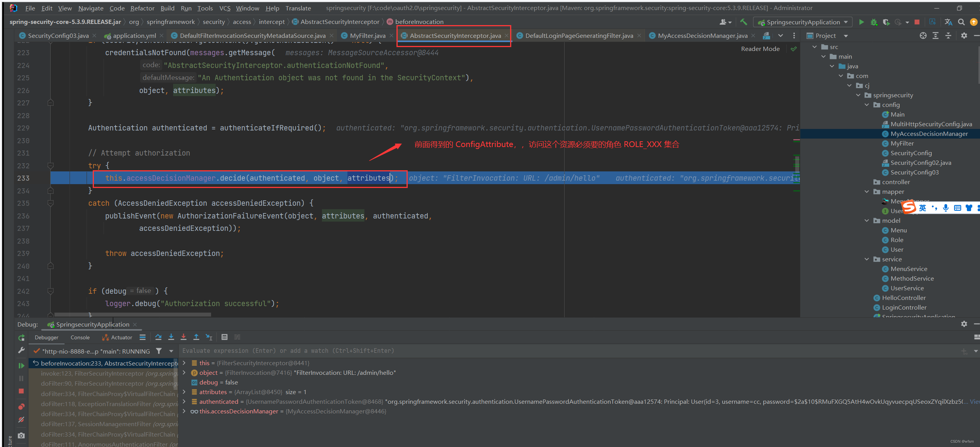980x447 pixels.
Task: Toggle code folding at line 235
Action: (50, 203)
